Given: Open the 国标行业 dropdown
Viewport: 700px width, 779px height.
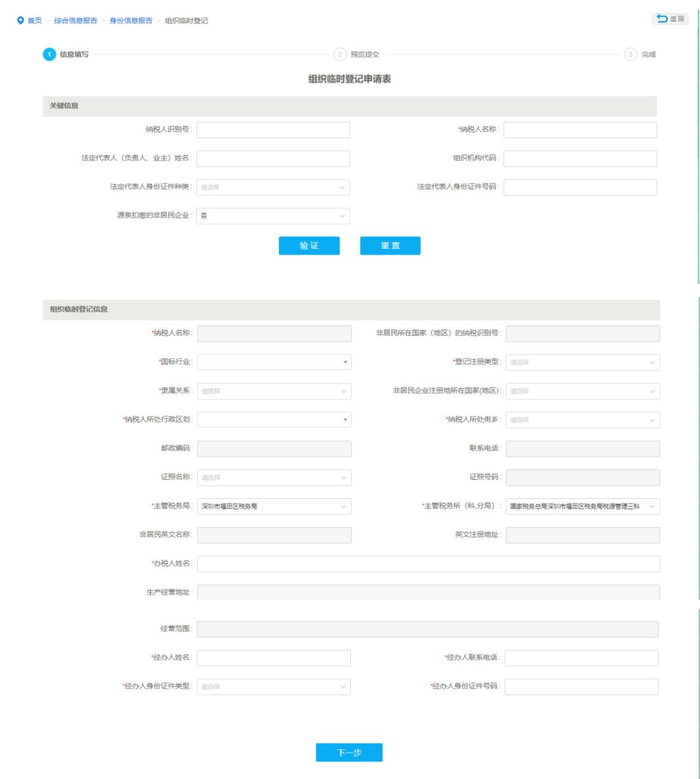Looking at the screenshot, I should (274, 362).
